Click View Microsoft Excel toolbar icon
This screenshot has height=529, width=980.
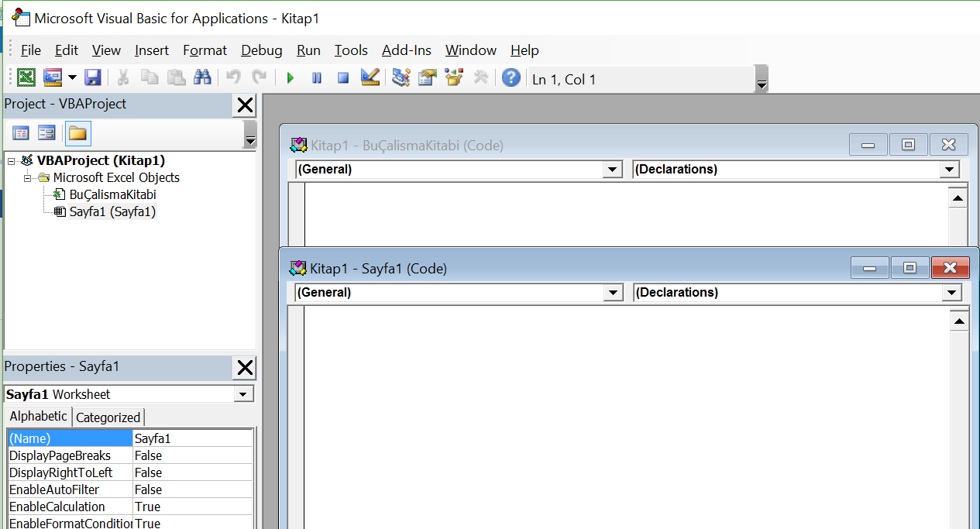pos(26,77)
